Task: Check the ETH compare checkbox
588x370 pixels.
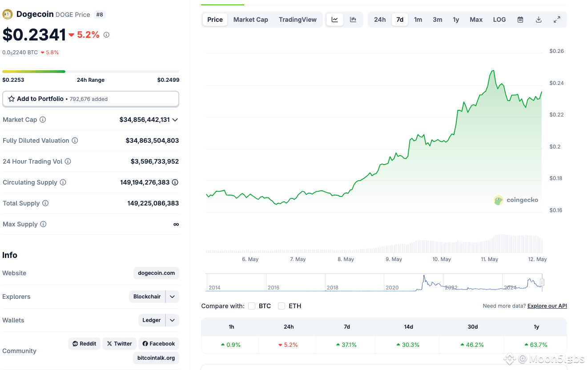Action: 282,306
